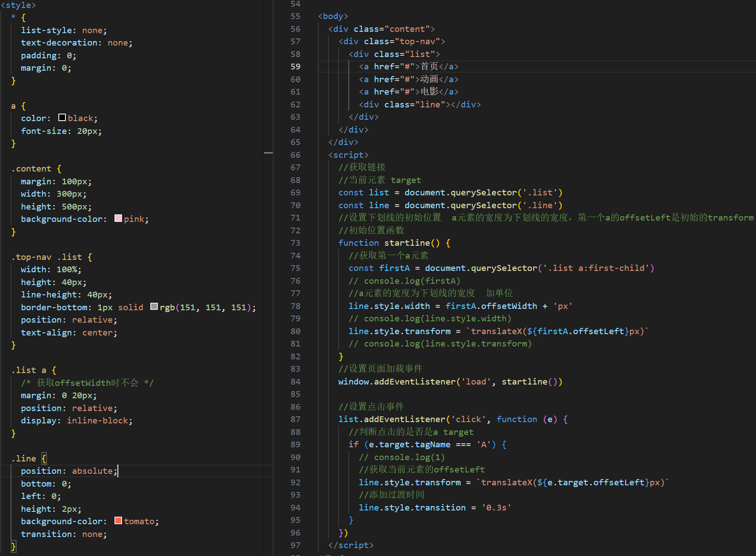Click the opening <body> tag
Viewport: 756px width, 556px height.
[333, 16]
